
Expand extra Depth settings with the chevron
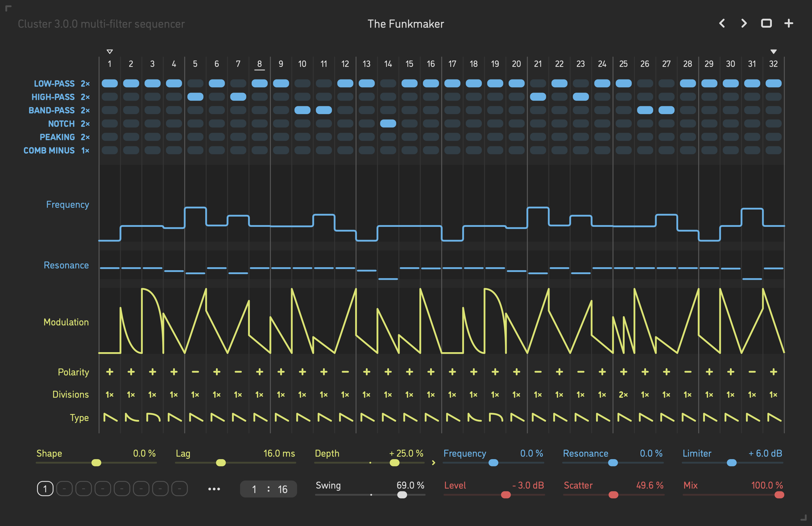[x=434, y=463]
